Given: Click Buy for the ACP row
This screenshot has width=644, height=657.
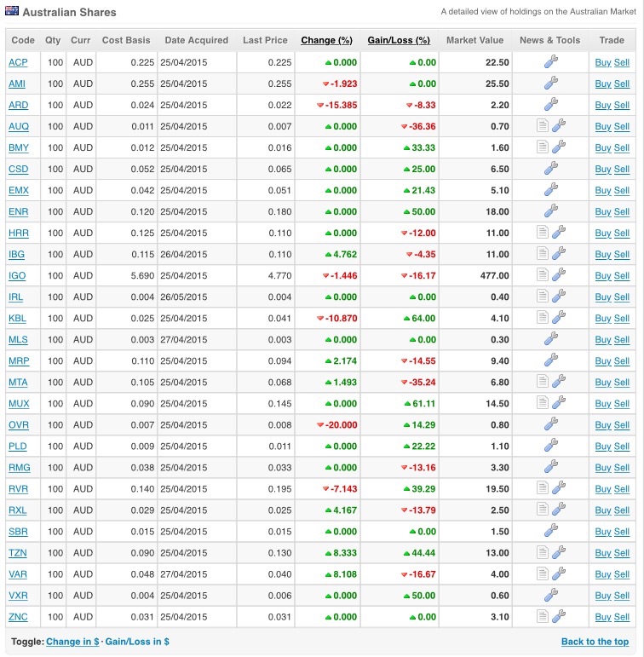Looking at the screenshot, I should [x=603, y=62].
